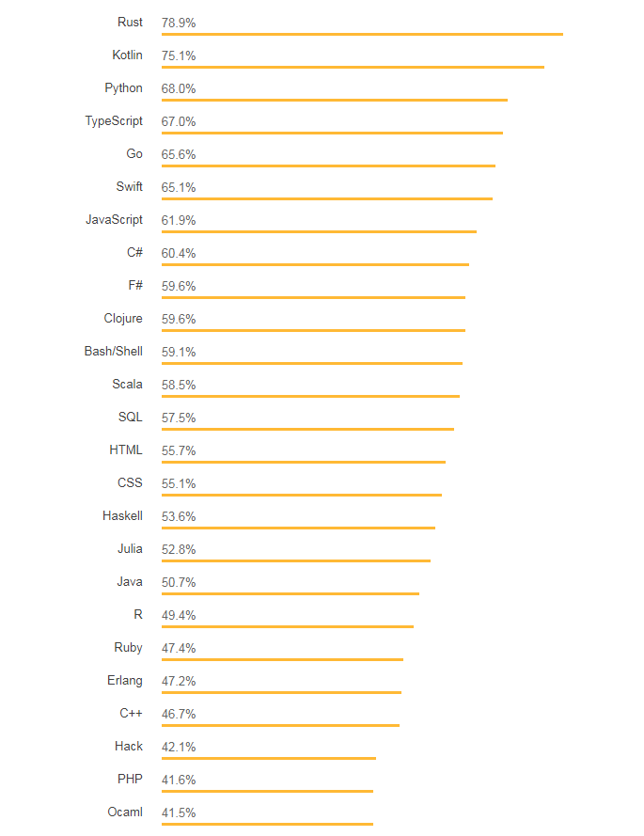This screenshot has width=644, height=836.
Task: Click the Swift language label
Action: tap(129, 187)
